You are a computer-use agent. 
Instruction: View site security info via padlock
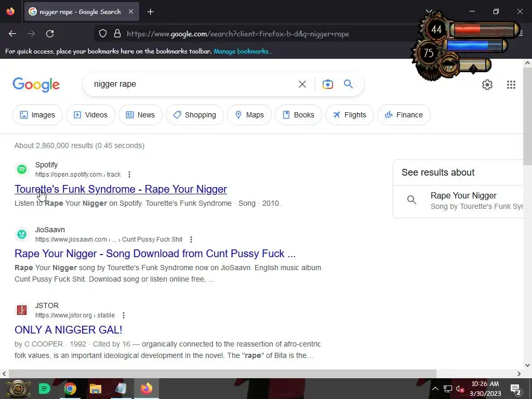(x=117, y=34)
